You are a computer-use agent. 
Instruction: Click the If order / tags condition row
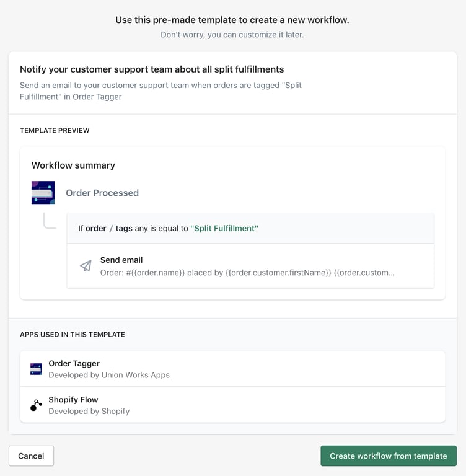[x=250, y=228]
